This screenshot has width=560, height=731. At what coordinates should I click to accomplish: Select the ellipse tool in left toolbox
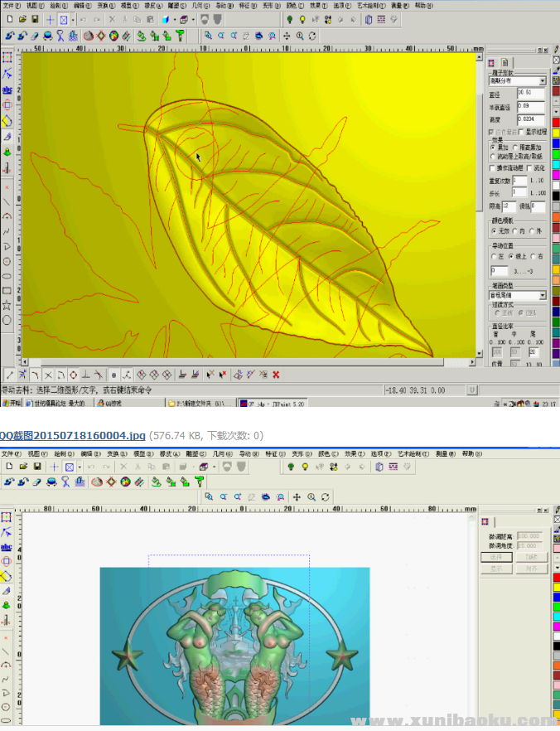click(7, 276)
